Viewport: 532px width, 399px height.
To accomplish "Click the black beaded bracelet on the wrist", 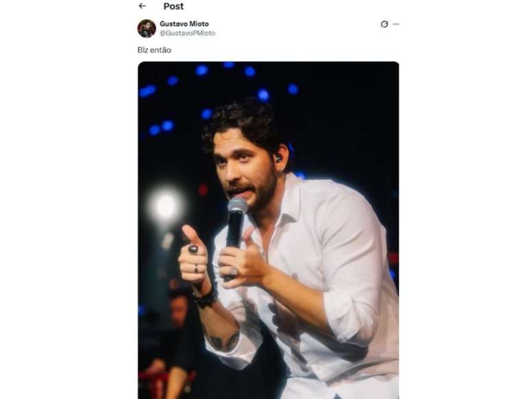I will (205, 298).
